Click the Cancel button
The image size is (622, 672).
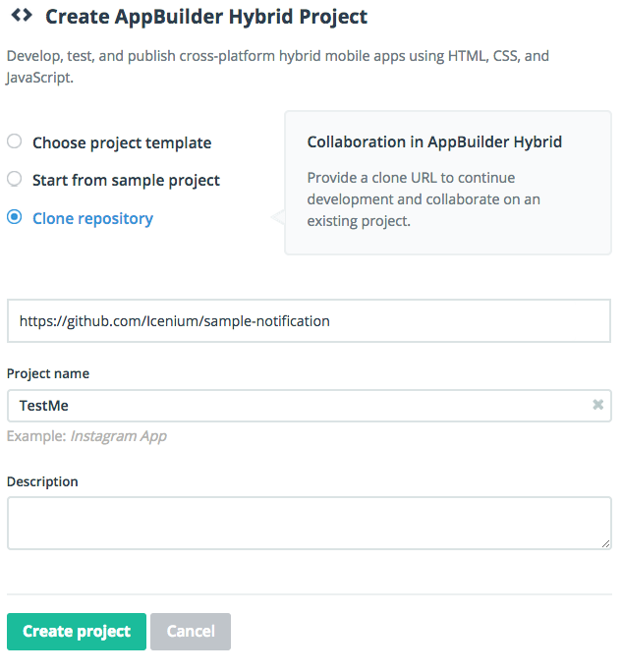[191, 632]
